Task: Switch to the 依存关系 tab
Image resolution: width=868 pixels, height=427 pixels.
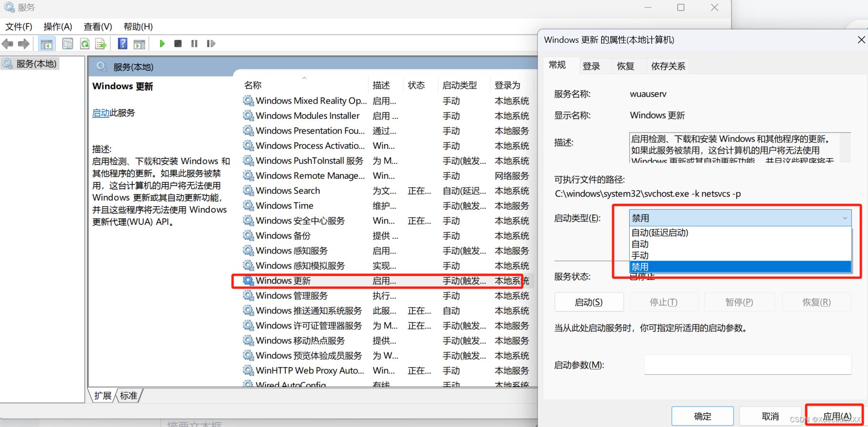Action: pyautogui.click(x=668, y=66)
